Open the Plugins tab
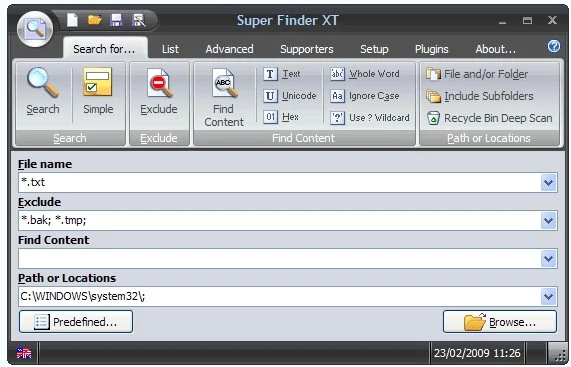 (432, 49)
